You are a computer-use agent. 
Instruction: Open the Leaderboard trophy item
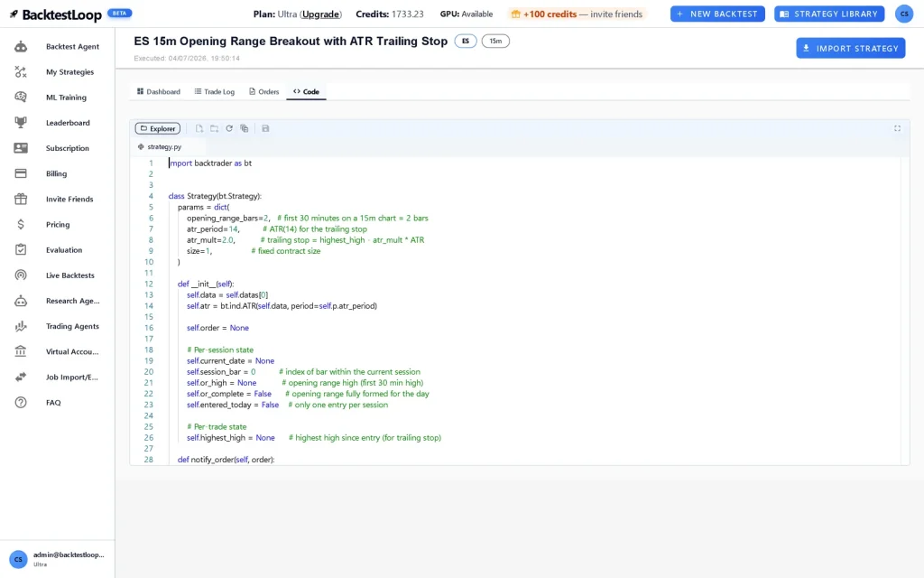tap(57, 123)
